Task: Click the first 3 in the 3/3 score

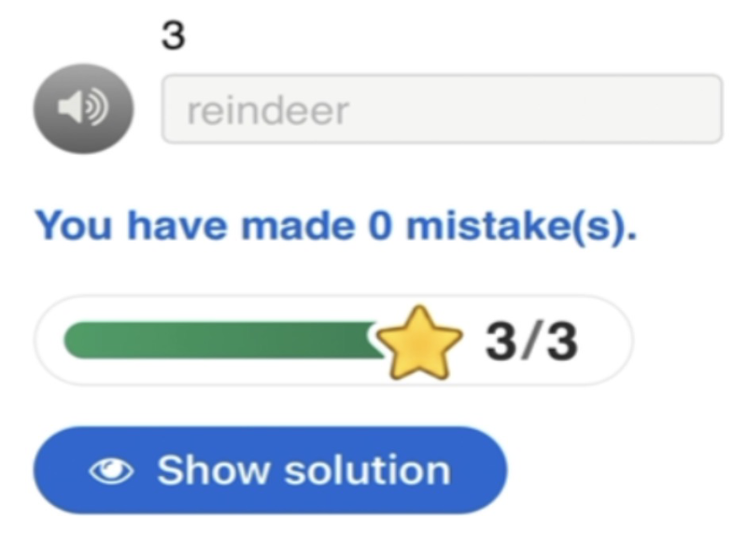Action: pos(501,342)
